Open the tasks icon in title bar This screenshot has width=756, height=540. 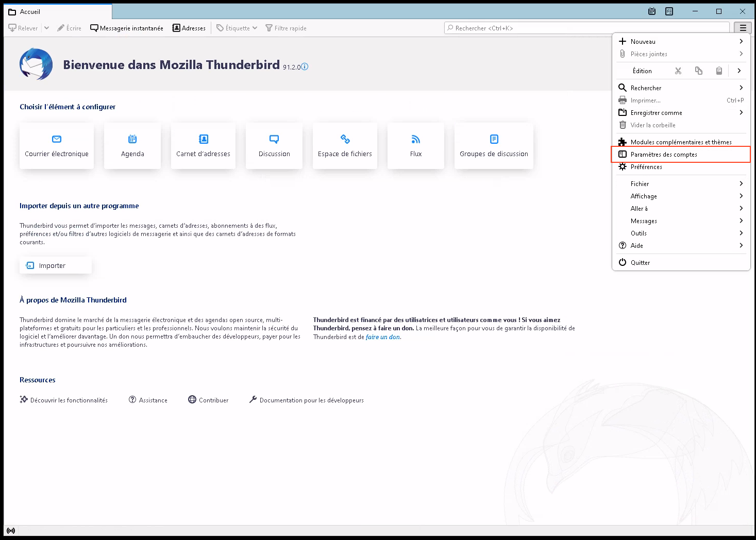pyautogui.click(x=669, y=11)
